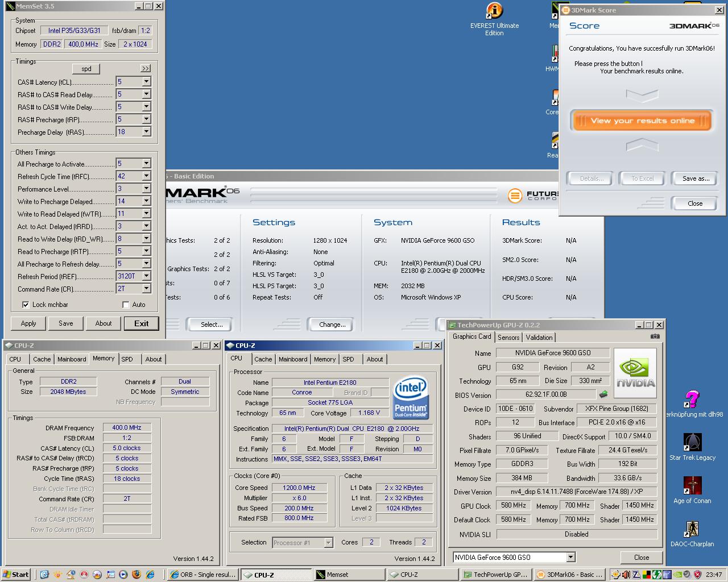Click the NVIDIA logo in GPU-Z
The width and height of the screenshot is (728, 582).
635,373
